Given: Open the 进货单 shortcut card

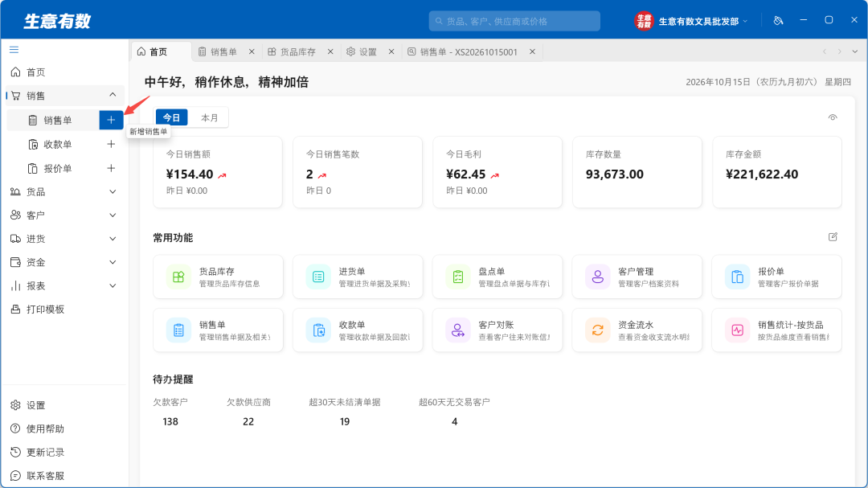Looking at the screenshot, I should (x=358, y=277).
